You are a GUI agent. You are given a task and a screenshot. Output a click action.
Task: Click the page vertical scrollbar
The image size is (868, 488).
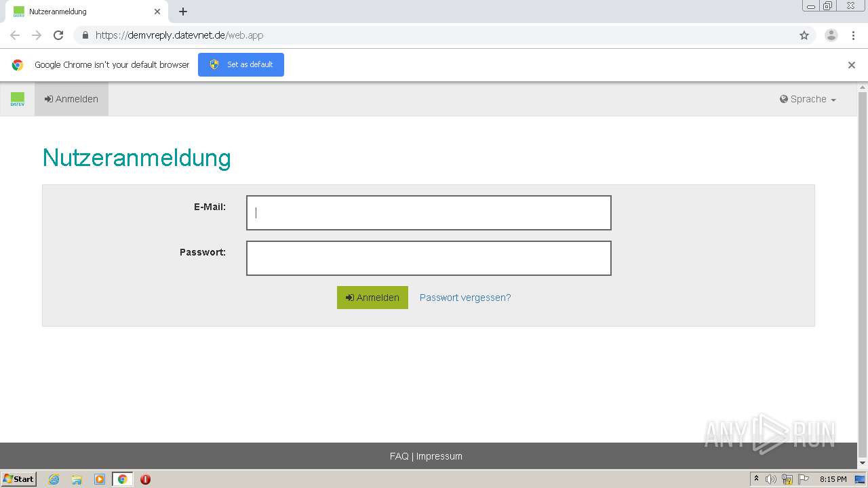click(x=863, y=274)
